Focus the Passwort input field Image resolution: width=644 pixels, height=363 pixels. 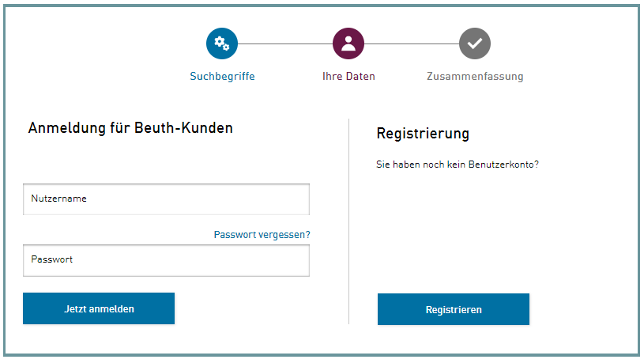click(x=166, y=260)
